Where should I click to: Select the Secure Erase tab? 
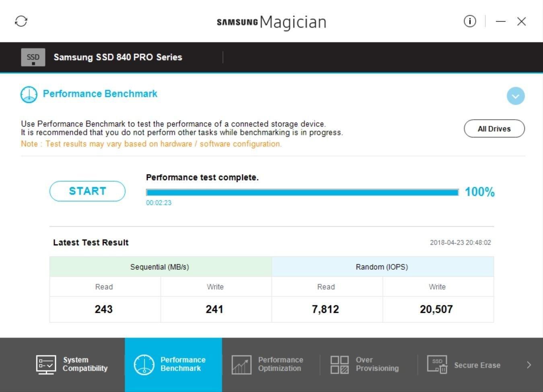coord(477,365)
